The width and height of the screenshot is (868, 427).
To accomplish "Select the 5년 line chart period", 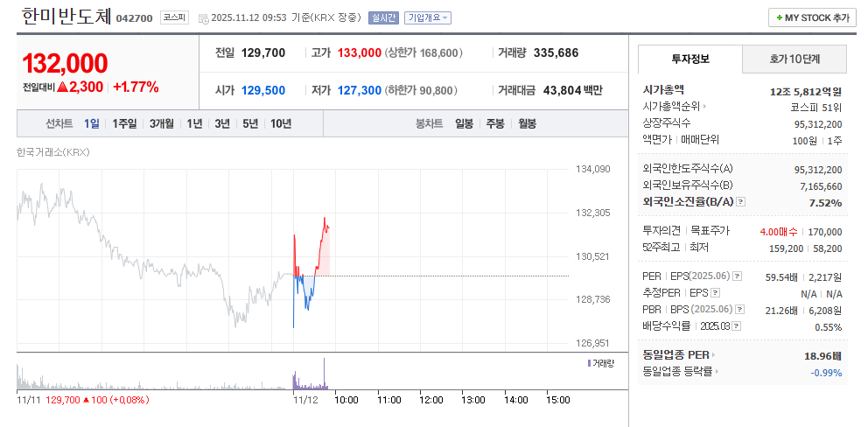I will coord(250,124).
